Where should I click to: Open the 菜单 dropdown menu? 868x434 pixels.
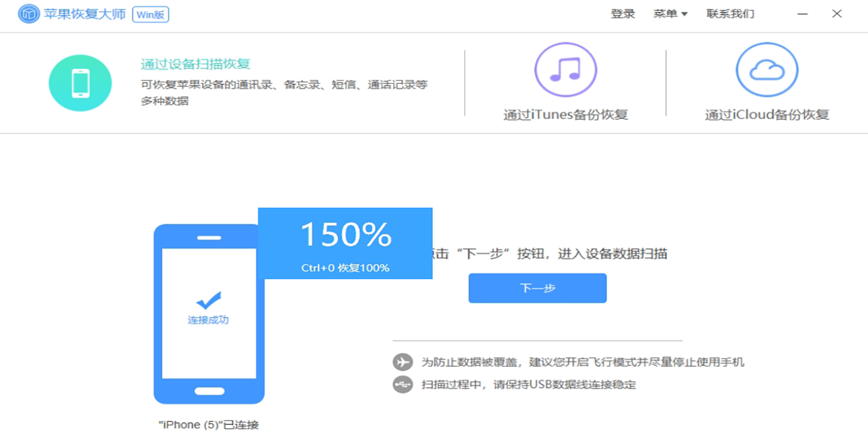(x=670, y=14)
